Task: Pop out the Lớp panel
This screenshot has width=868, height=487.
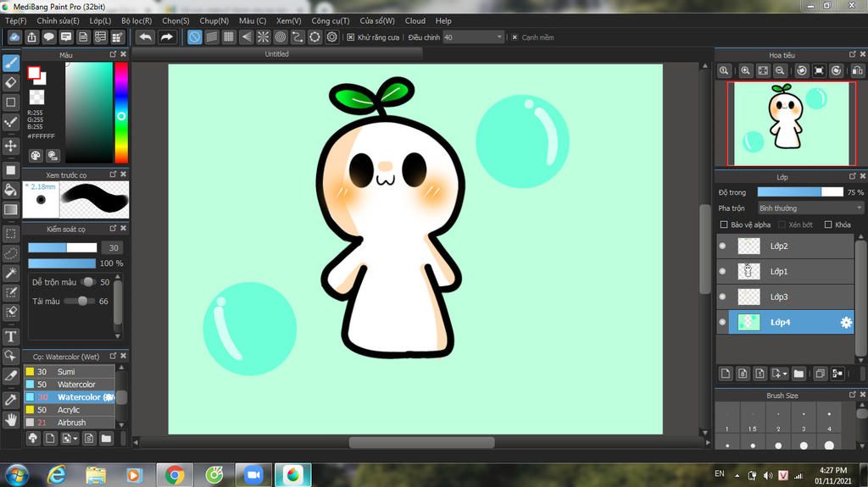Action: pos(853,176)
